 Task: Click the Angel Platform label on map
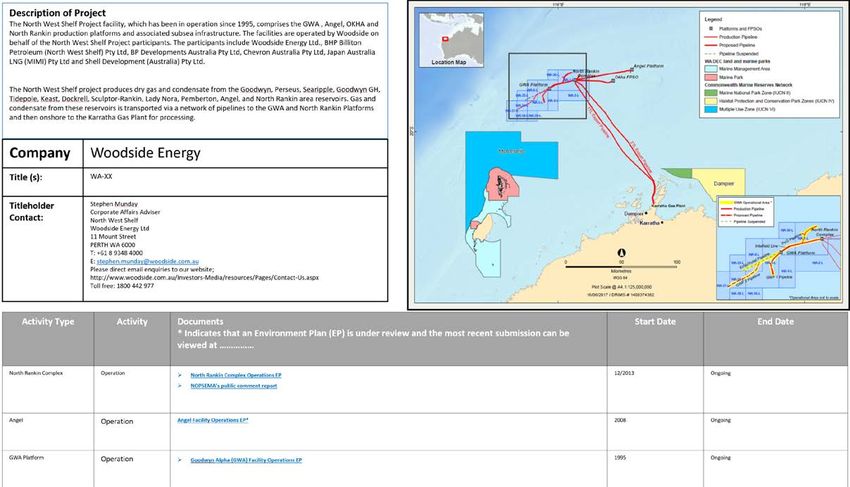click(x=648, y=66)
